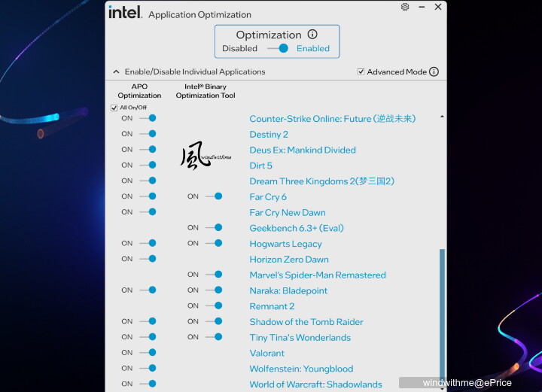This screenshot has height=392, width=542.
Task: Click World of Warcraft: Shadowlands entry
Action: 315,384
